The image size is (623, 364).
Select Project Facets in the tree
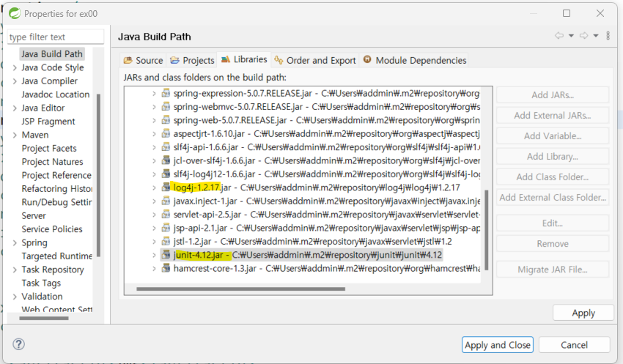click(x=49, y=149)
